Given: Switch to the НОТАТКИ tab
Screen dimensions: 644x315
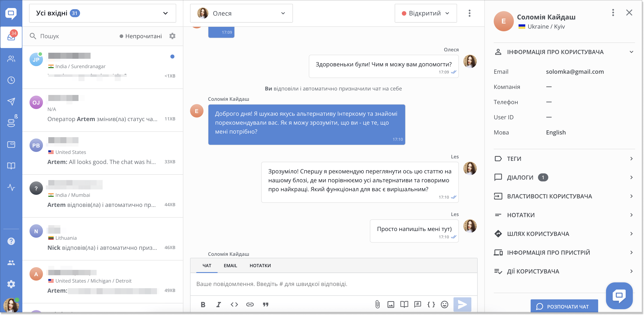Looking at the screenshot, I should pos(260,266).
